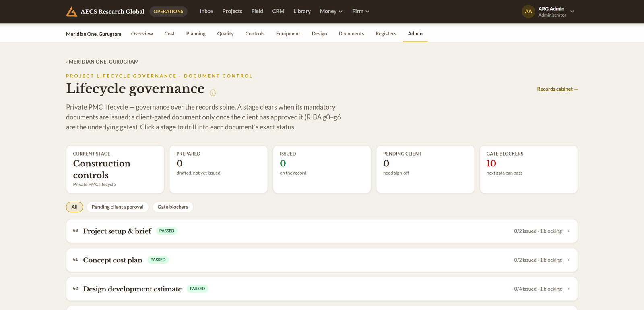Switch to the Quality tab
644x310 pixels.
pos(225,34)
